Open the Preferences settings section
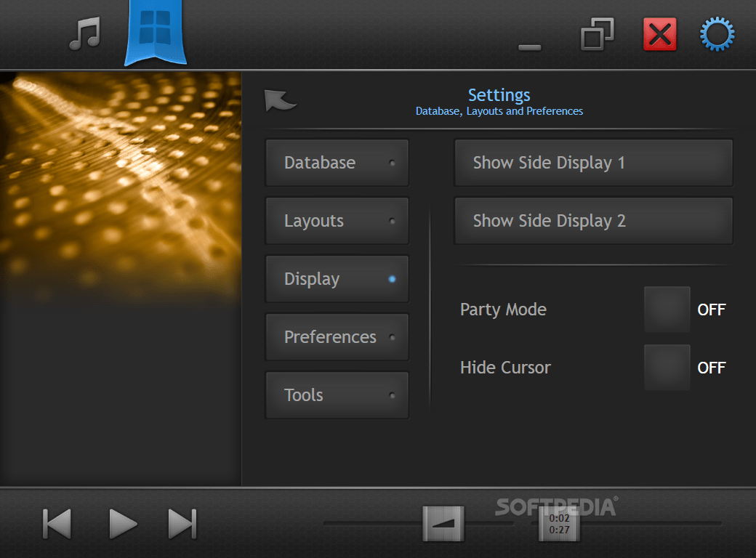 [x=337, y=337]
